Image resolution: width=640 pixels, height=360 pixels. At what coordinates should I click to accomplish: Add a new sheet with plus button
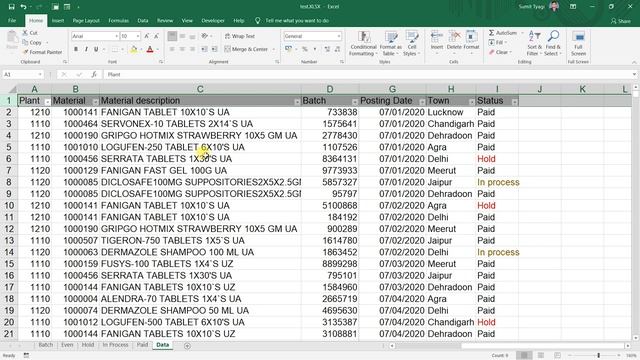point(187,346)
